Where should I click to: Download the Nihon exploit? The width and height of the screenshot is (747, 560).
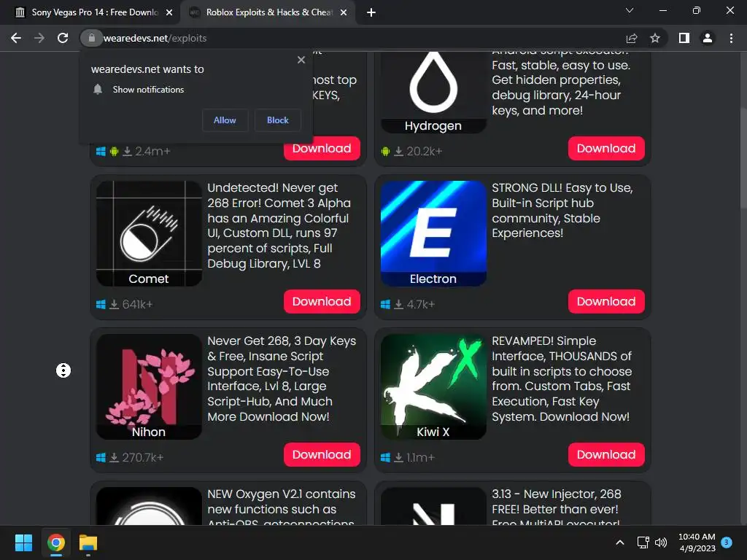point(322,455)
